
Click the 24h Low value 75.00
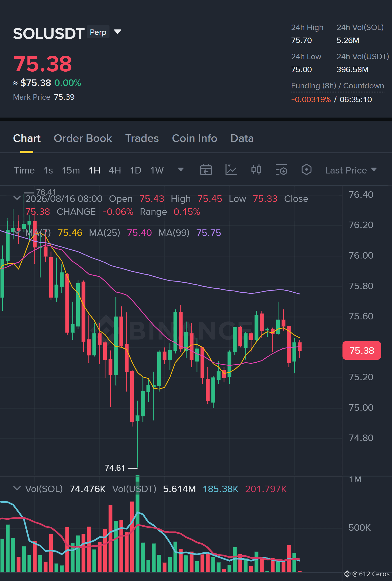pyautogui.click(x=301, y=69)
